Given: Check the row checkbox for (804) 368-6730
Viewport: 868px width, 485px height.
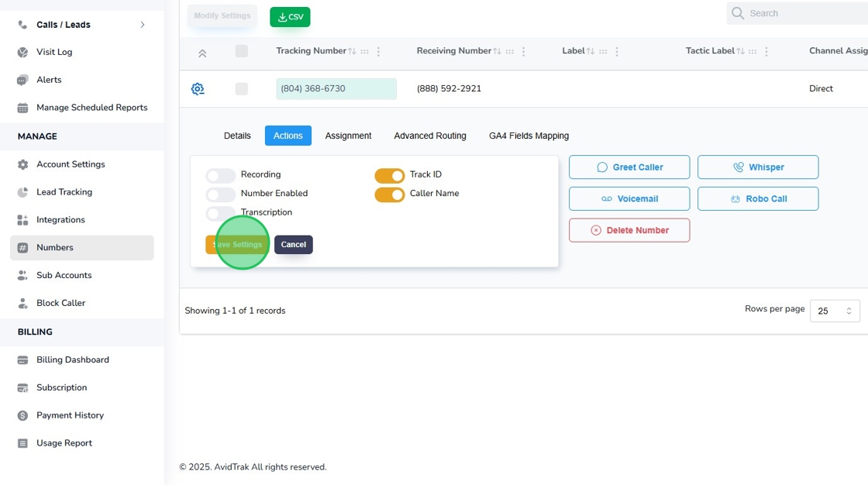Looking at the screenshot, I should (x=241, y=88).
